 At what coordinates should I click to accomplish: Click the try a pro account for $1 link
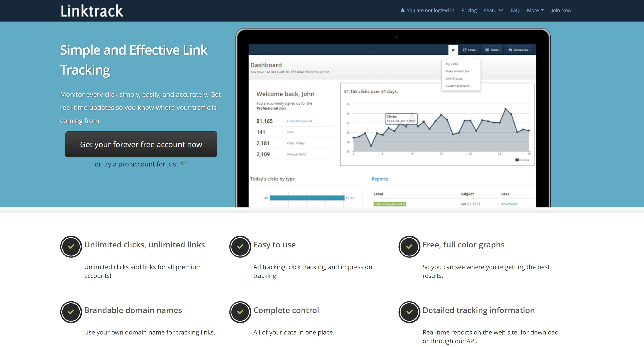coord(140,164)
